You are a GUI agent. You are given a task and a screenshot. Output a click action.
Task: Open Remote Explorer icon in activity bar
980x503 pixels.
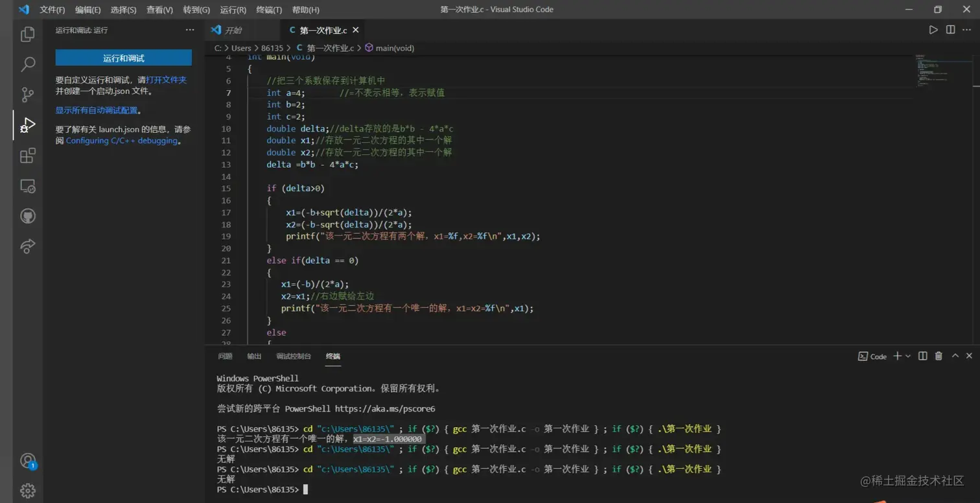(28, 186)
